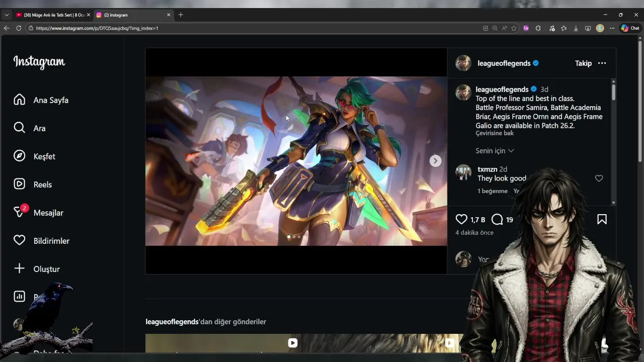Click the txmzn commenter avatar
Viewport: 644px width, 362px height.
click(x=463, y=172)
